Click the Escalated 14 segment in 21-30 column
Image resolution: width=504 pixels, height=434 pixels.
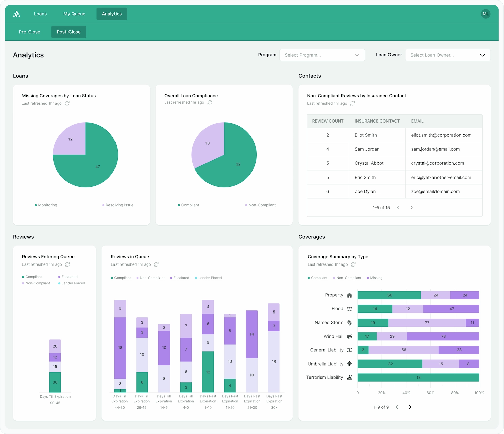click(252, 334)
